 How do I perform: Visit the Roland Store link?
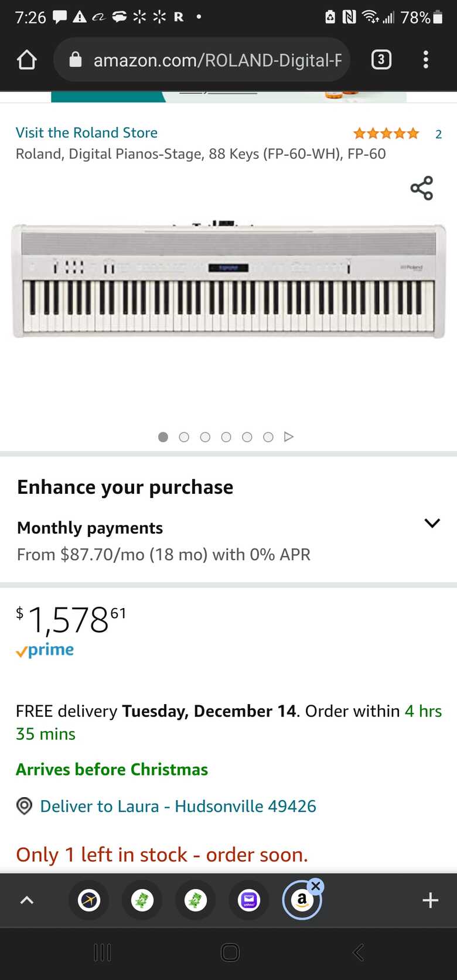click(87, 133)
